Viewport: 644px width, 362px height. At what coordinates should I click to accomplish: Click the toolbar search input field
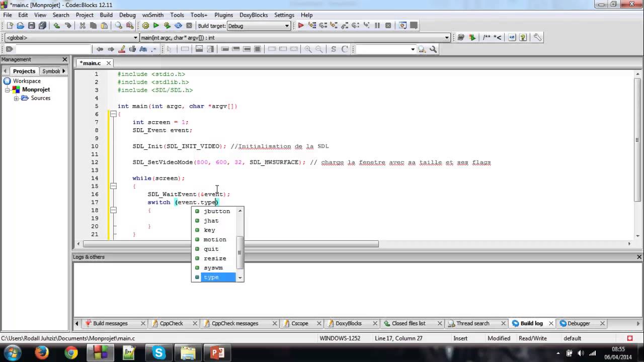53,49
